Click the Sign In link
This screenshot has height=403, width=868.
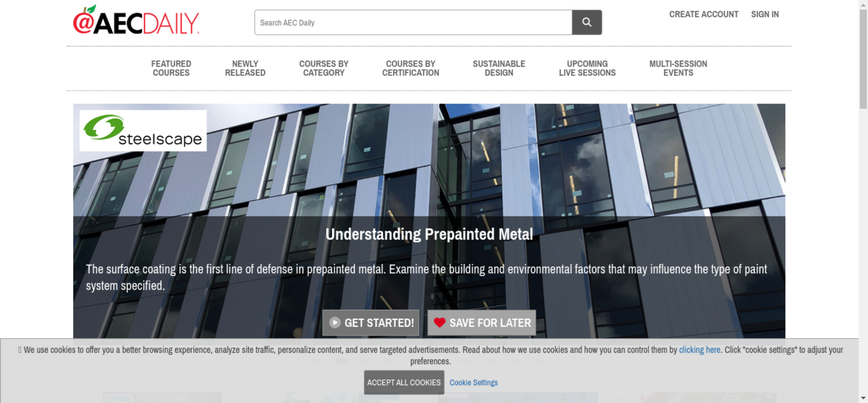click(x=765, y=14)
